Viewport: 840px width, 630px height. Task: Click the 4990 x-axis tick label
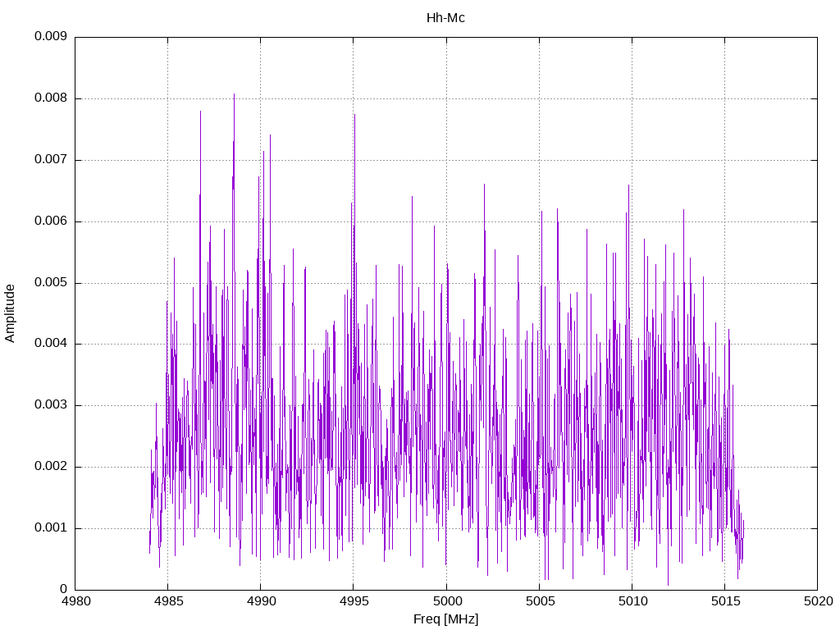pyautogui.click(x=261, y=601)
